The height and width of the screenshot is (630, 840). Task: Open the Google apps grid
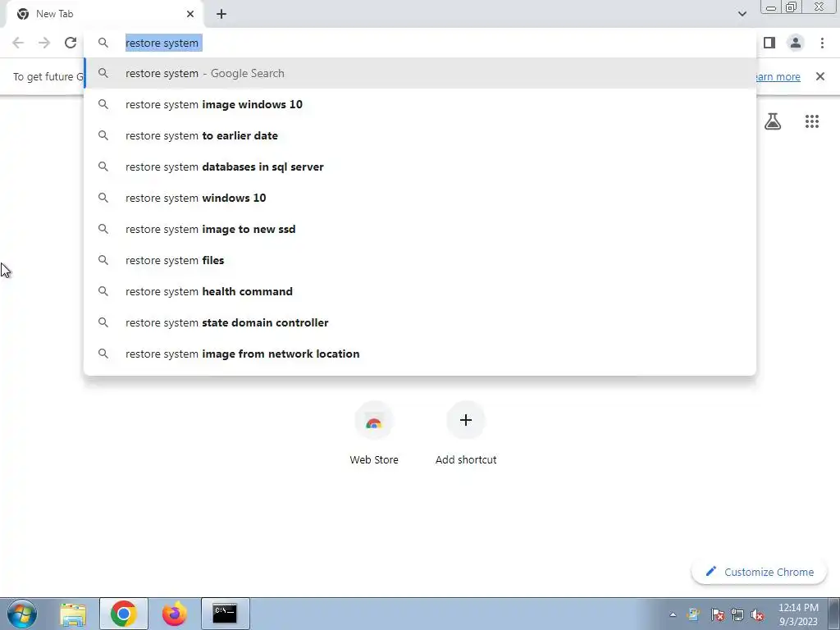point(812,121)
